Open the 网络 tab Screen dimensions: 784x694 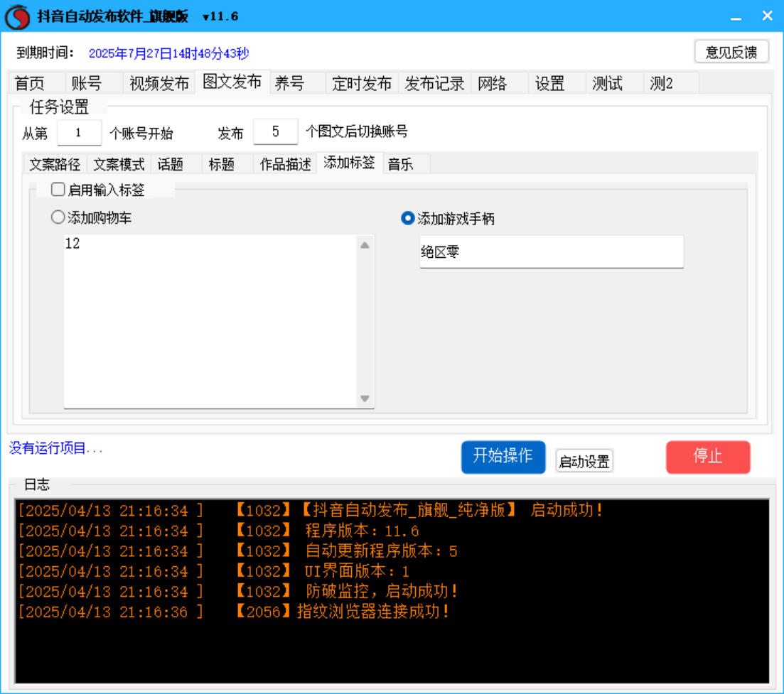coord(500,83)
